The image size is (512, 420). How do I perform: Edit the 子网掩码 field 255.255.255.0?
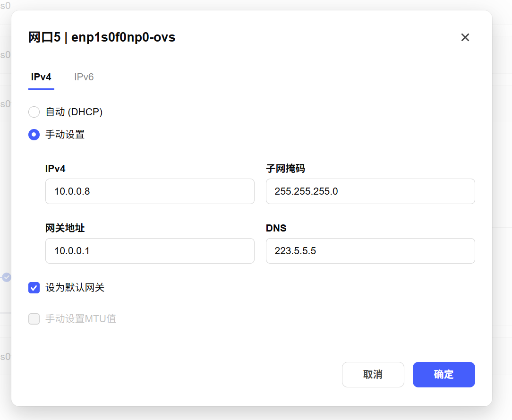[x=370, y=191]
